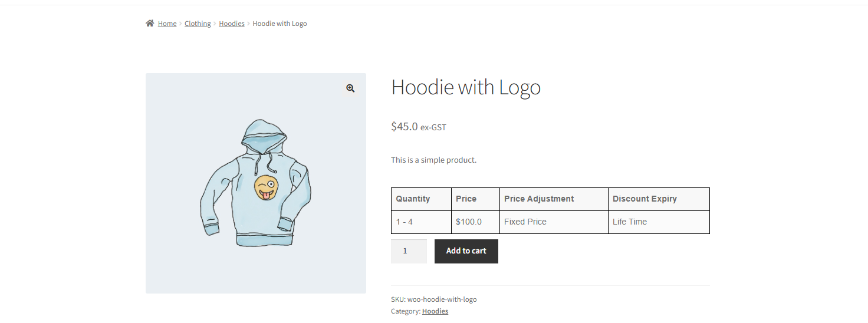Click the 1 - 4 quantity cell
Viewport: 868px width, 323px height.
pos(405,222)
